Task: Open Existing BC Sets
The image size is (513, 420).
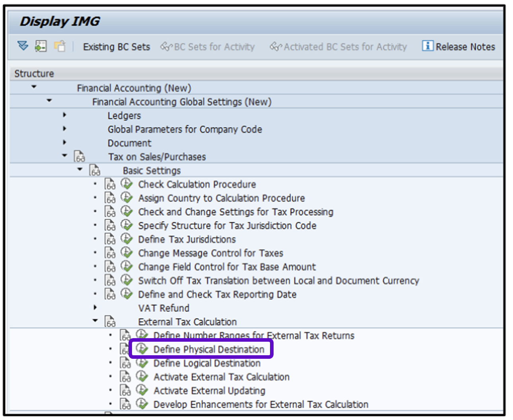Action: point(116,47)
